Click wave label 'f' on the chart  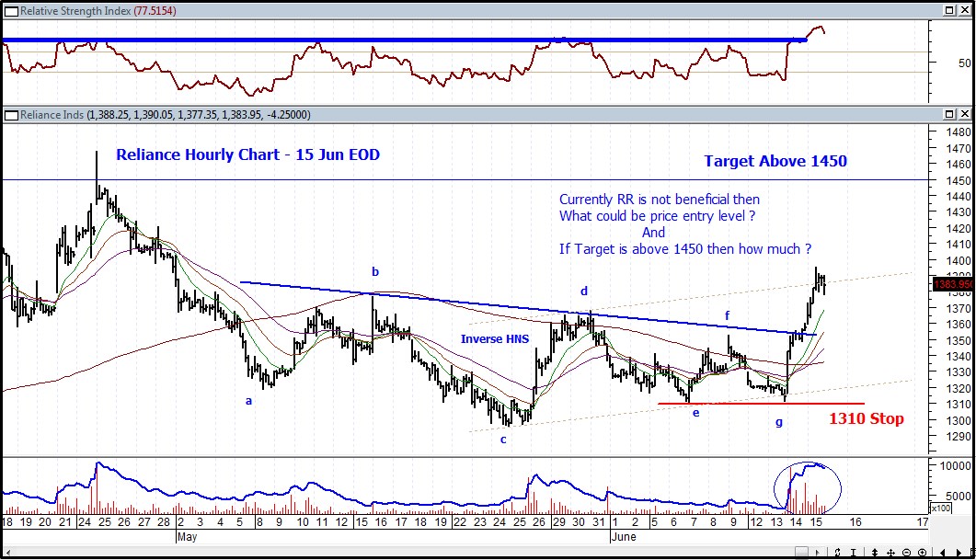[x=727, y=315]
